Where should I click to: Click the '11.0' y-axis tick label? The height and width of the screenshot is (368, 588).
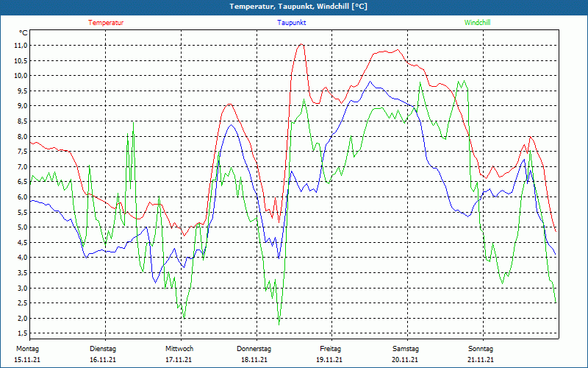[x=21, y=45]
